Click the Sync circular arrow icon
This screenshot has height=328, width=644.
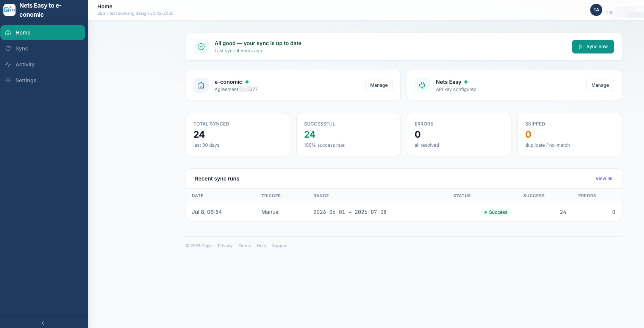click(x=8, y=49)
